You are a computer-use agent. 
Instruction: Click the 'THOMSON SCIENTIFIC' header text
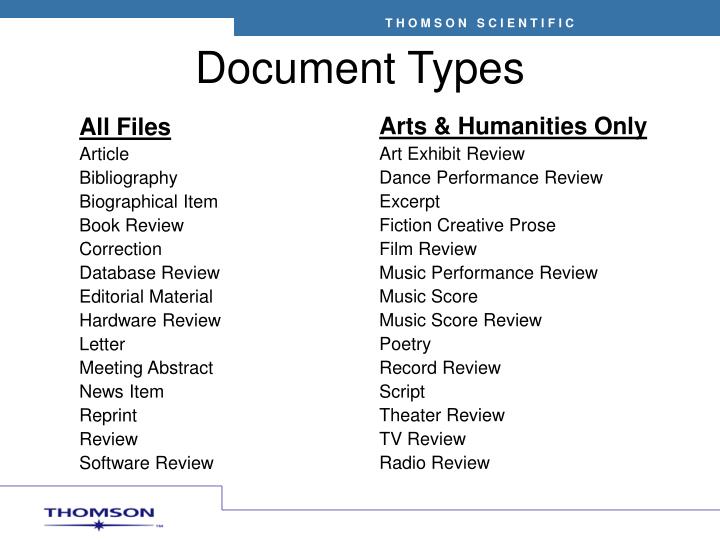[x=480, y=23]
